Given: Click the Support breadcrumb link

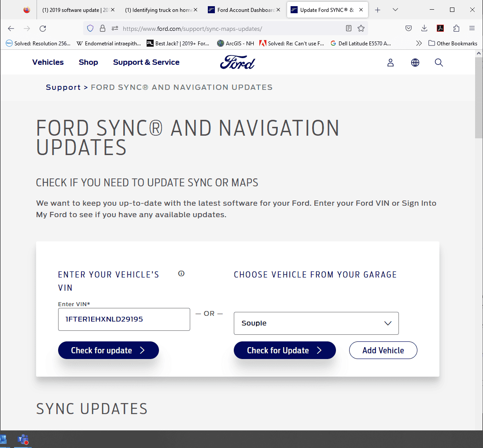Looking at the screenshot, I should click(x=63, y=87).
